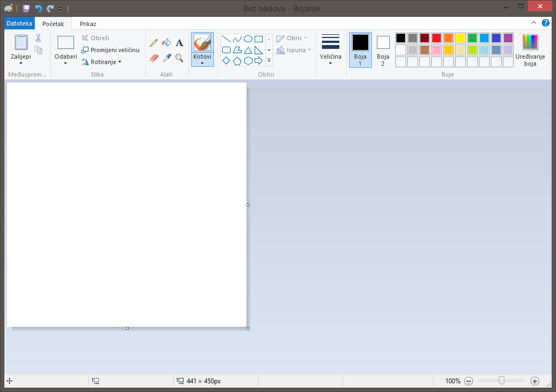556x392 pixels.
Task: Select the Eraser tool
Action: (x=154, y=58)
